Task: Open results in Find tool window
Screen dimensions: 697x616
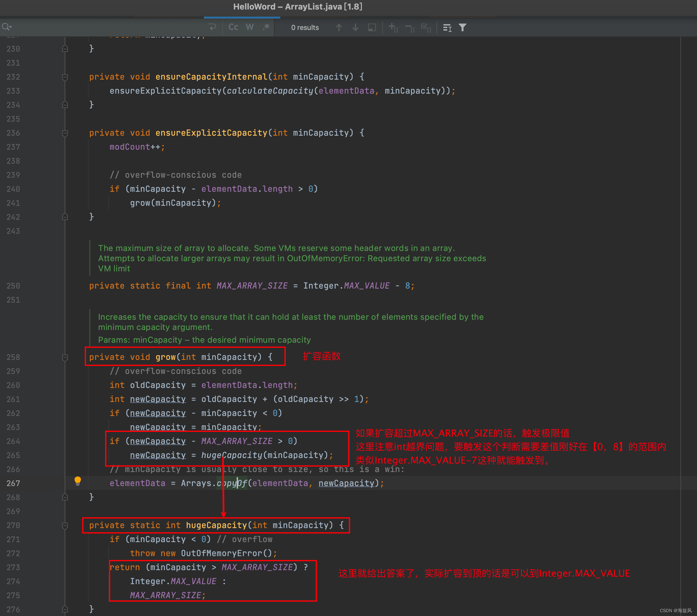Action: pos(372,28)
